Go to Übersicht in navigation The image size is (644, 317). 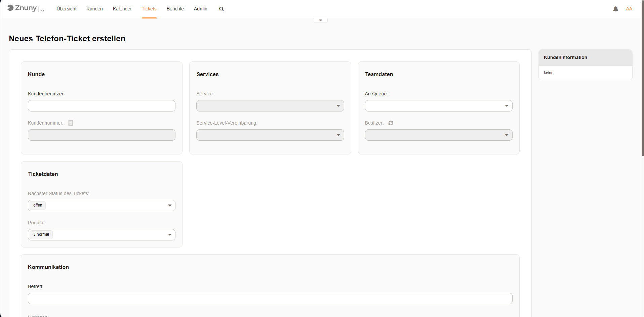coord(67,9)
